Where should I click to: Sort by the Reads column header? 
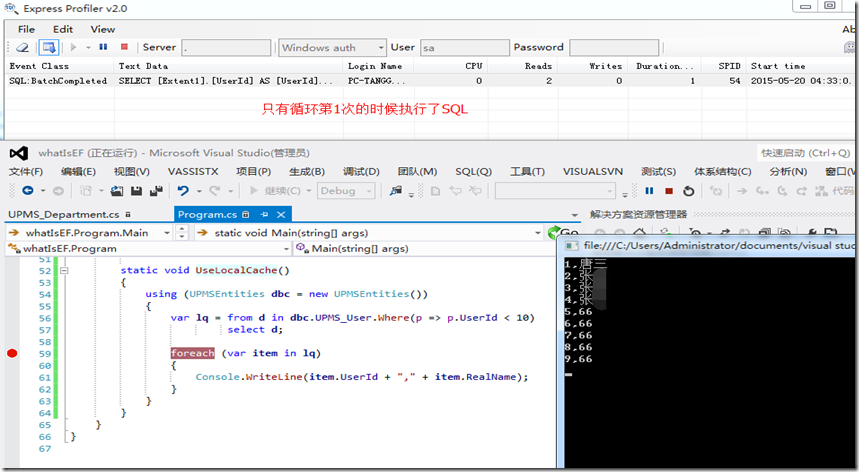[522, 66]
